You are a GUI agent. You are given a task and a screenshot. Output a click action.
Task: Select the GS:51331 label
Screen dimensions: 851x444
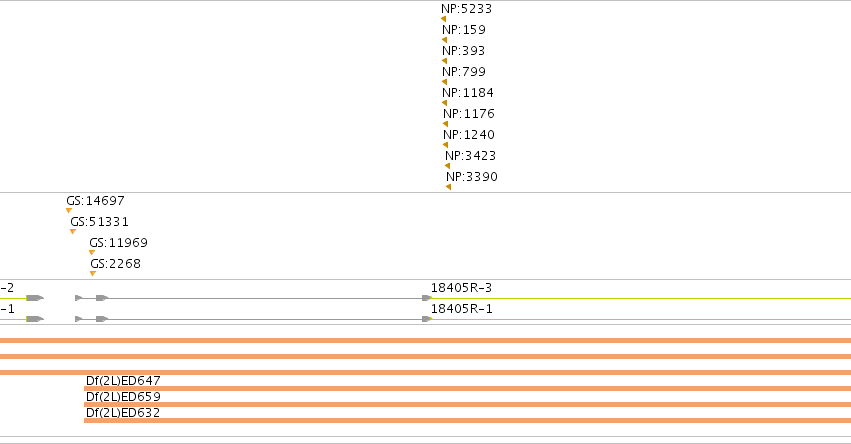99,222
